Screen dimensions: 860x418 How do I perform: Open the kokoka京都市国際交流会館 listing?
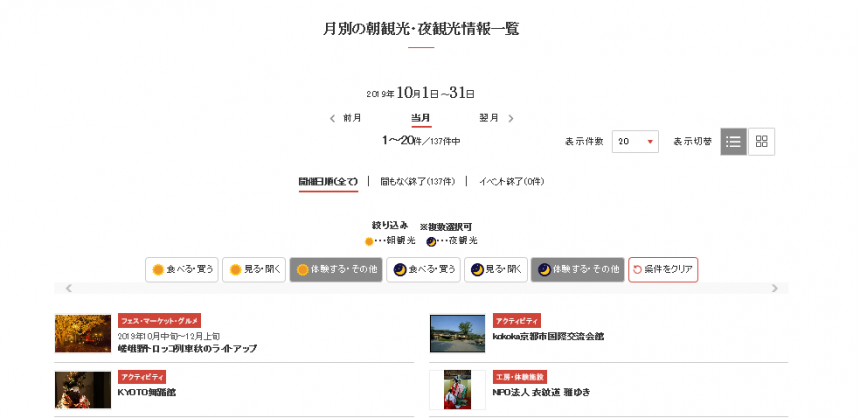tap(548, 336)
